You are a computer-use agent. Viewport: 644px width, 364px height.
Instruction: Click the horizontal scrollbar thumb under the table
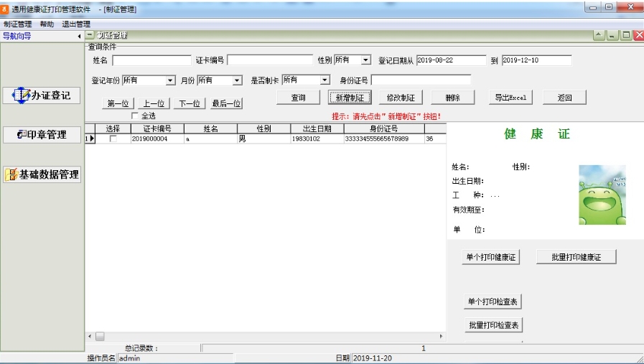[x=100, y=336]
